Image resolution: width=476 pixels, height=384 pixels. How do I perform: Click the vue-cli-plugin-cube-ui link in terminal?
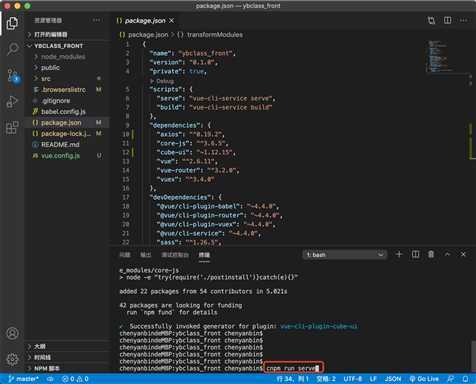(319, 326)
